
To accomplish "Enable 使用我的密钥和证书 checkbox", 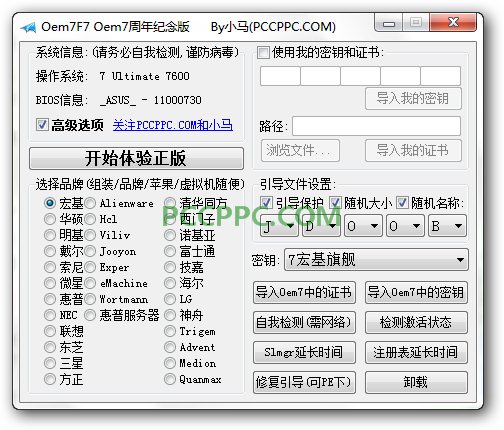I will point(263,53).
